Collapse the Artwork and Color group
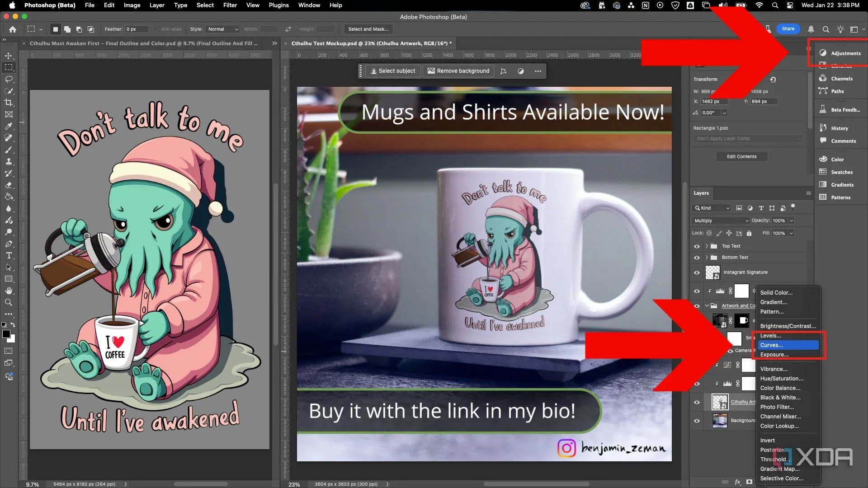Image resolution: width=868 pixels, height=488 pixels. [x=707, y=305]
